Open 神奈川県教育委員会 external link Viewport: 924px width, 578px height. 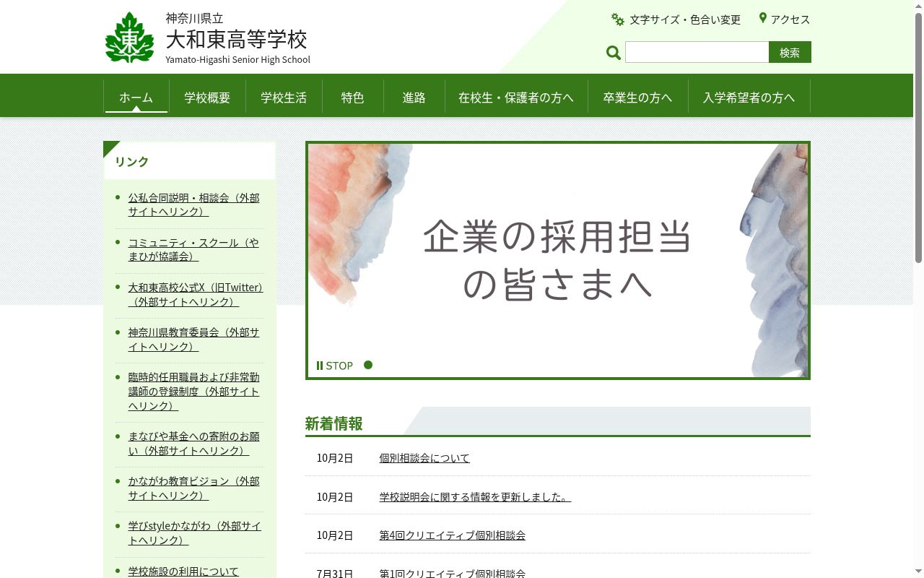[194, 339]
